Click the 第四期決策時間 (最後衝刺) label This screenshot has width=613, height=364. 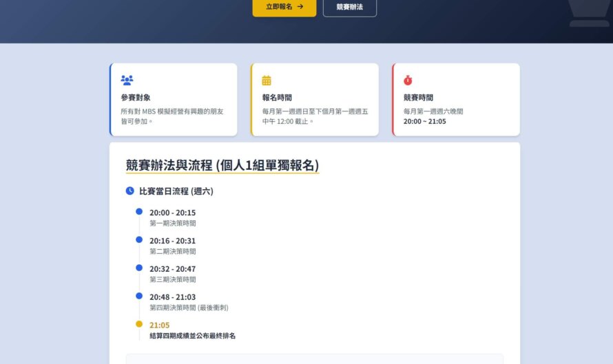pyautogui.click(x=189, y=308)
